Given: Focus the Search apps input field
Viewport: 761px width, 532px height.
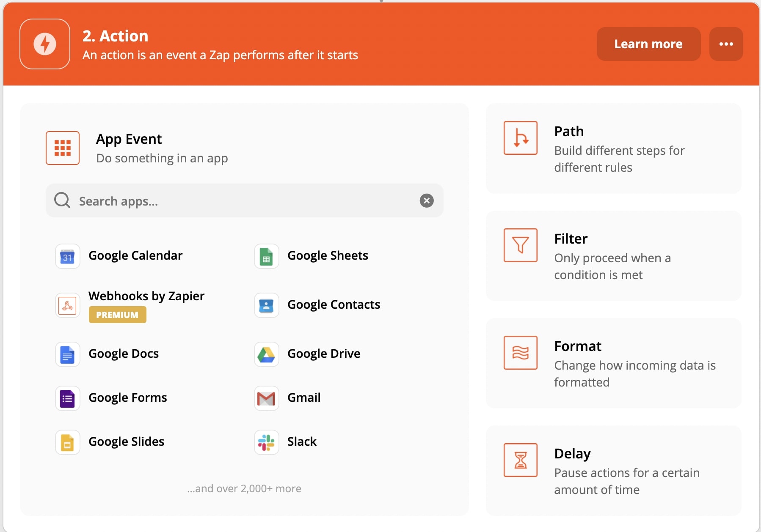Looking at the screenshot, I should click(x=244, y=200).
